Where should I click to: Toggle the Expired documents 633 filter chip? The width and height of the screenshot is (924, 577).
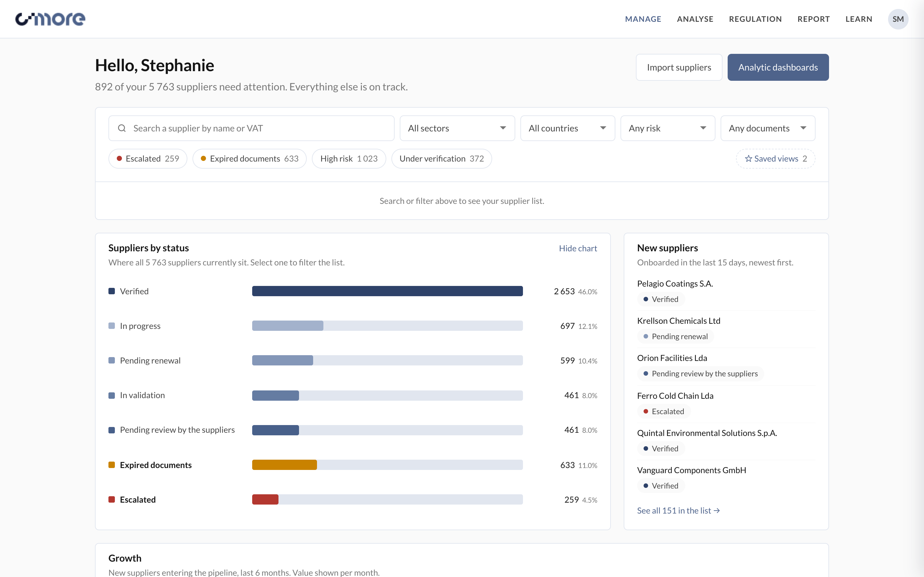click(x=250, y=158)
